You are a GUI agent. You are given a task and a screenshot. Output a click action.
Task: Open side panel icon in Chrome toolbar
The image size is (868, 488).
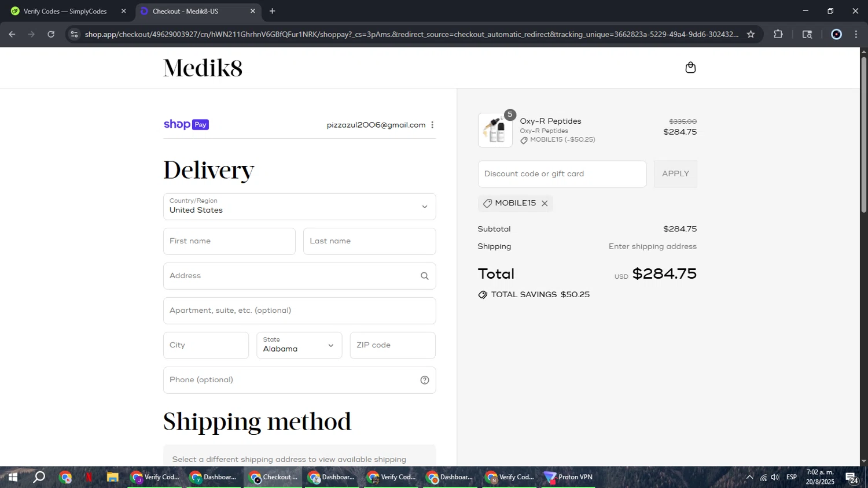point(807,35)
